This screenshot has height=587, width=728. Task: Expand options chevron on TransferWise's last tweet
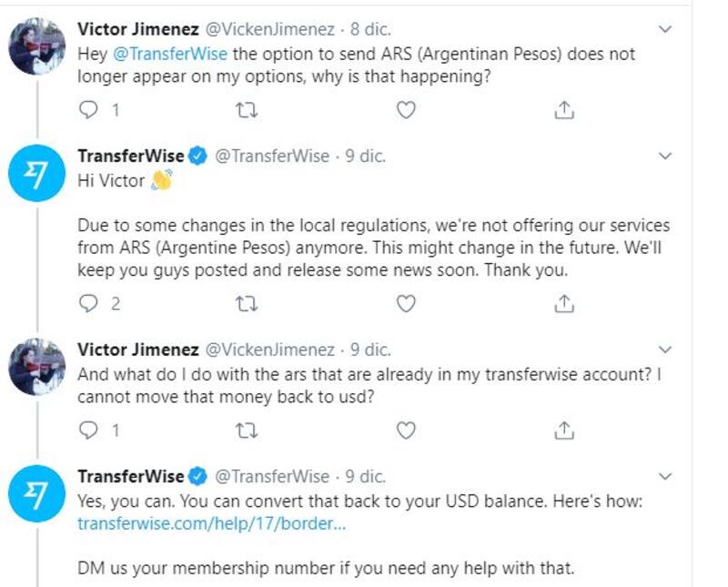(x=665, y=476)
